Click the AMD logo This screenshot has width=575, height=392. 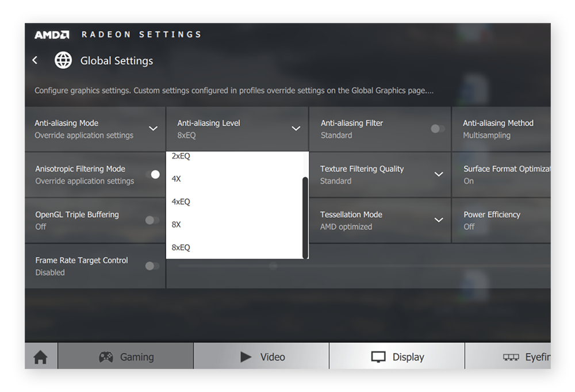pyautogui.click(x=52, y=35)
